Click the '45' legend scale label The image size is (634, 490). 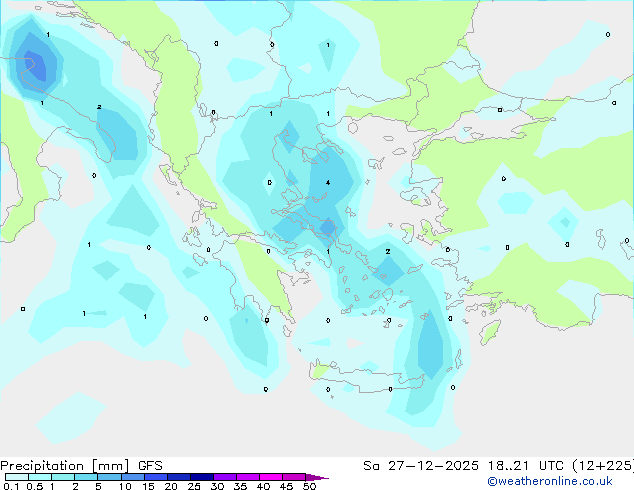[287, 486]
